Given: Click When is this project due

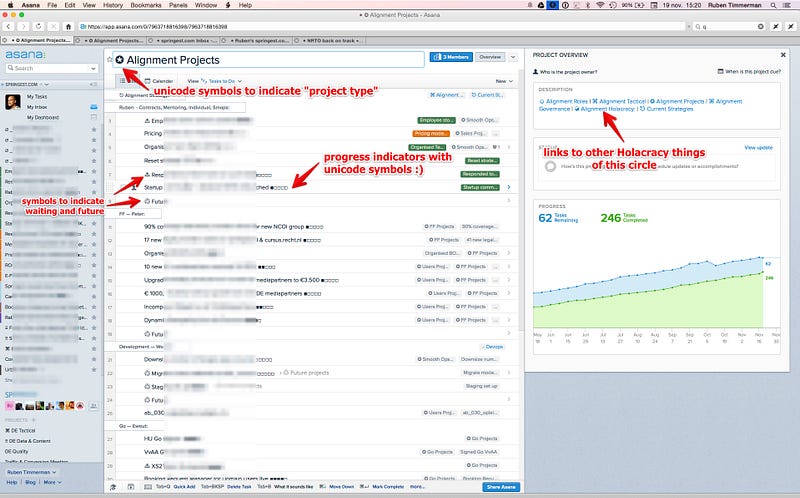Looking at the screenshot, I should tap(749, 71).
